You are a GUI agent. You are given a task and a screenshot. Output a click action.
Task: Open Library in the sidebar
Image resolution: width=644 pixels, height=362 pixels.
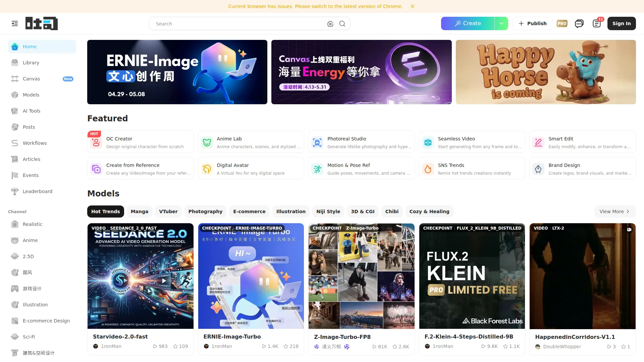tap(42, 63)
